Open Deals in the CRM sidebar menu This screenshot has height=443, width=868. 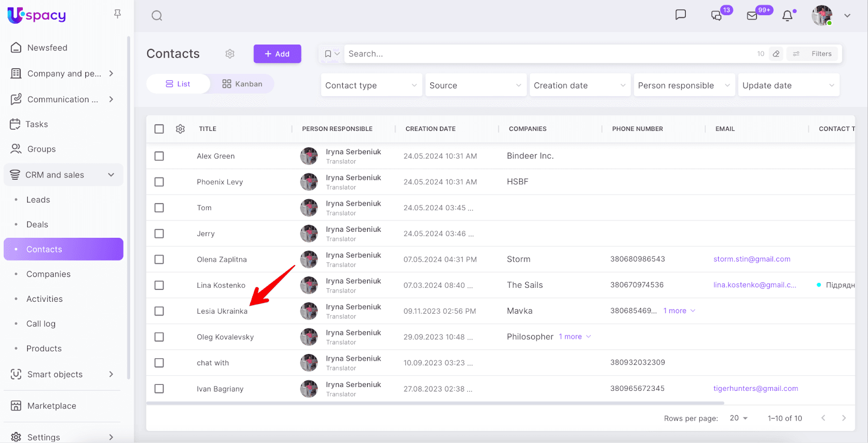37,225
